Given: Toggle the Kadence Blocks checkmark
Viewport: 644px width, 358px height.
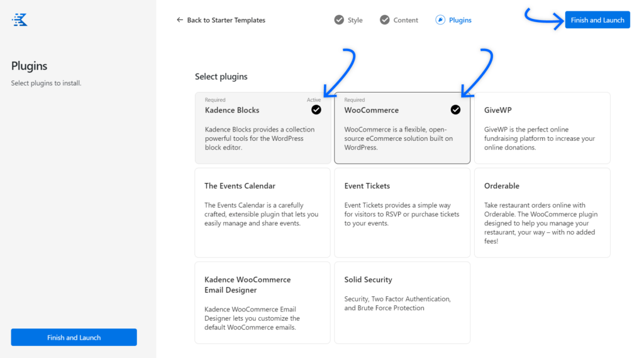Looking at the screenshot, I should tap(316, 109).
